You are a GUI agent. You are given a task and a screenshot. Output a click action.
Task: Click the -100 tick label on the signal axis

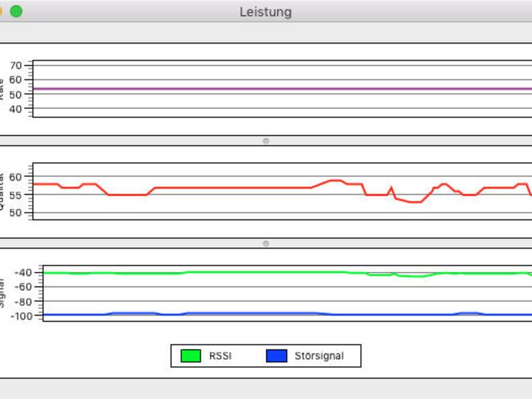pyautogui.click(x=21, y=316)
